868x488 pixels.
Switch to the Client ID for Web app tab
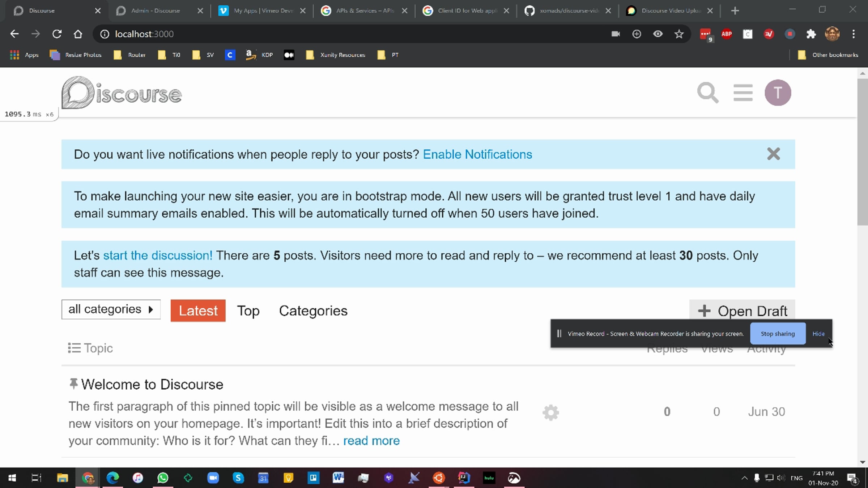coord(467,11)
